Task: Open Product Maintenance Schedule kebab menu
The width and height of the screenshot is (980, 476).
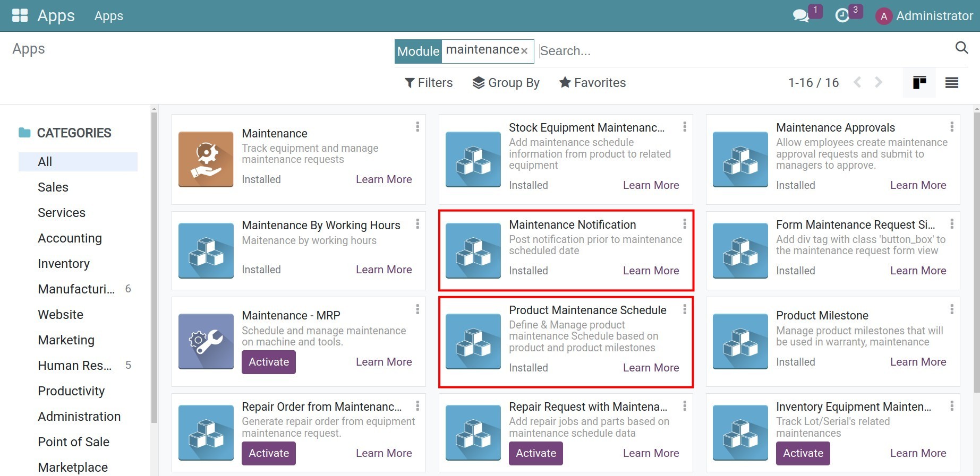Action: tap(685, 309)
